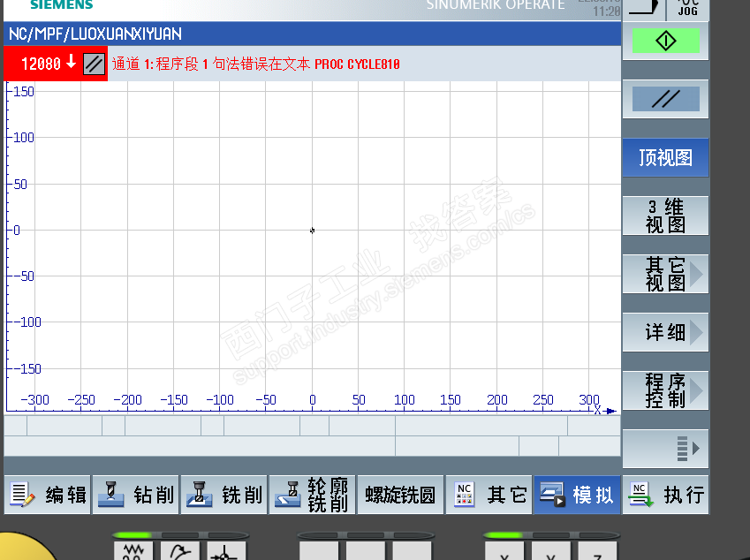Image resolution: width=750 pixels, height=560 pixels.
Task: Open the 编辑 edit softkey
Action: pos(48,495)
